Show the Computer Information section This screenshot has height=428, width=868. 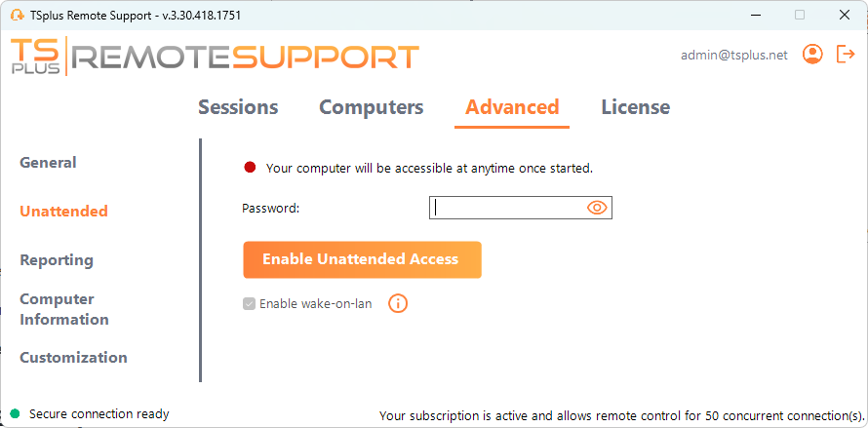64,309
